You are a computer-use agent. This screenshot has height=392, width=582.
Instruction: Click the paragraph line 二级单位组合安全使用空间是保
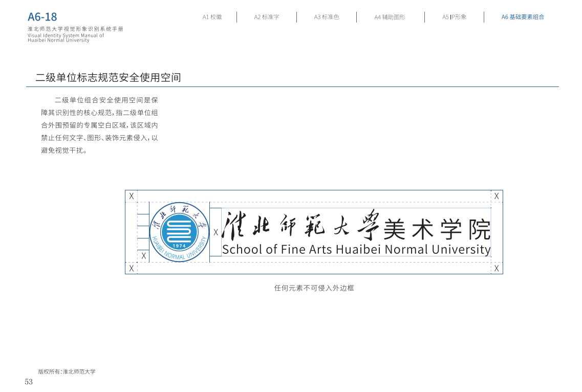pos(106,100)
